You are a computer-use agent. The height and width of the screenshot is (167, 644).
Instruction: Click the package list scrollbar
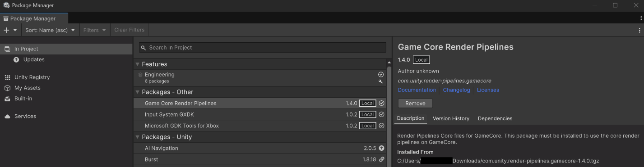point(389,116)
